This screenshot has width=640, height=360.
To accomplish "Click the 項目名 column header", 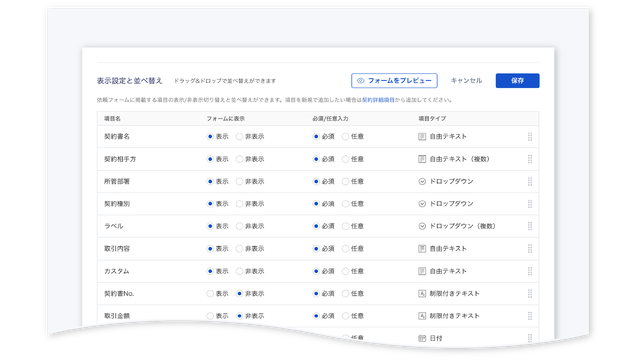I will [112, 119].
